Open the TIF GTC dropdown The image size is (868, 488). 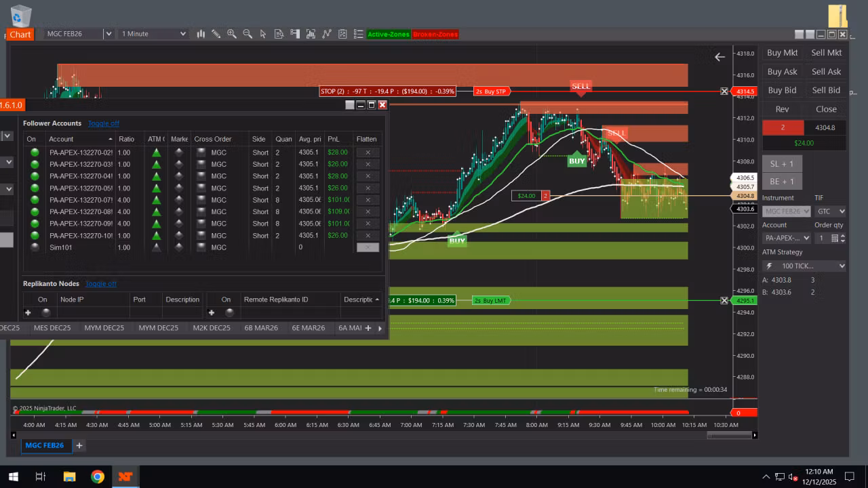[x=829, y=211]
